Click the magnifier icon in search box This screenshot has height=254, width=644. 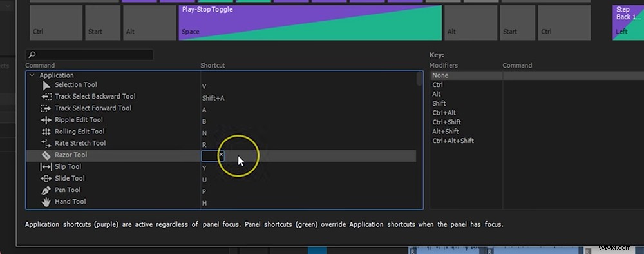(32, 54)
